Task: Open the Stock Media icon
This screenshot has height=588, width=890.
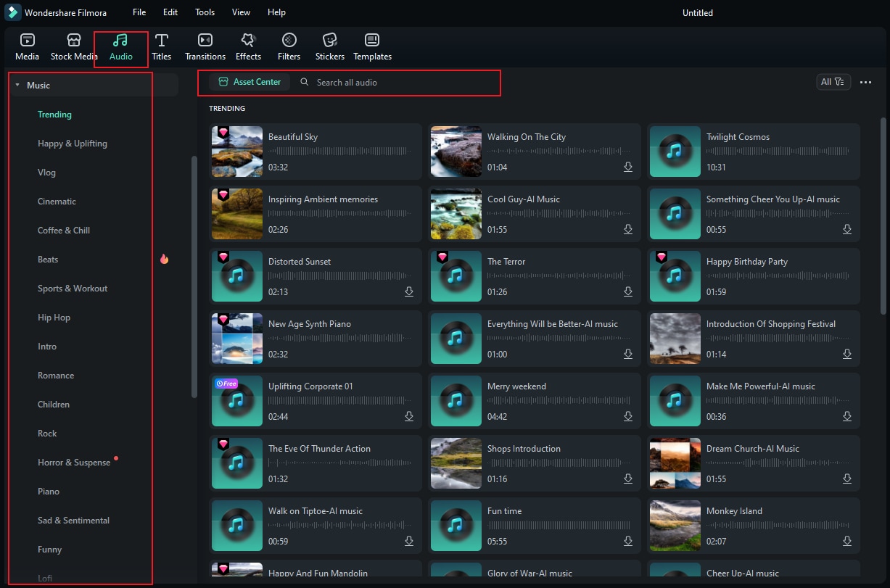Action: [74, 40]
